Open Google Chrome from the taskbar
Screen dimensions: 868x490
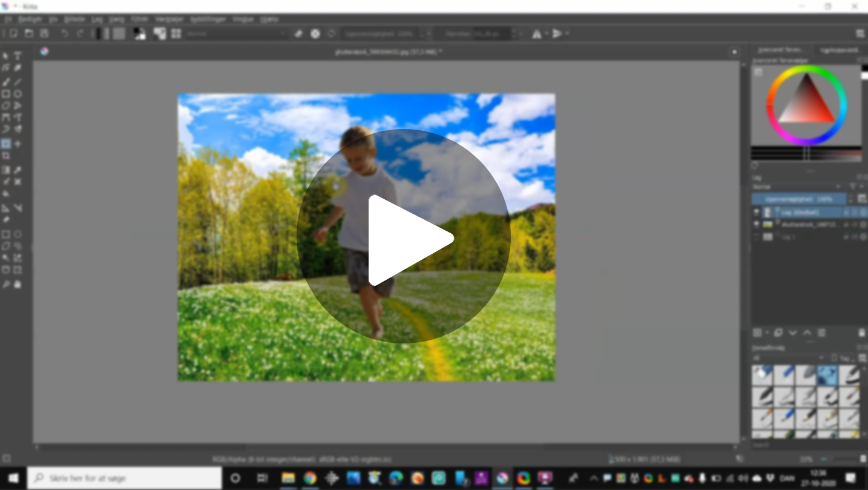pyautogui.click(x=310, y=478)
